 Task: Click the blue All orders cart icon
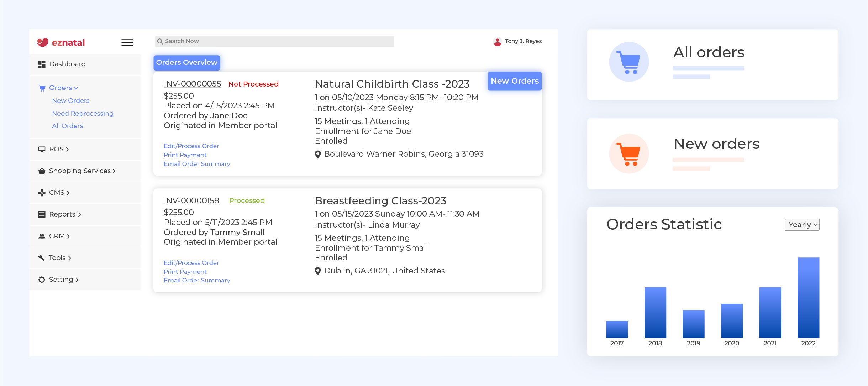pyautogui.click(x=629, y=62)
